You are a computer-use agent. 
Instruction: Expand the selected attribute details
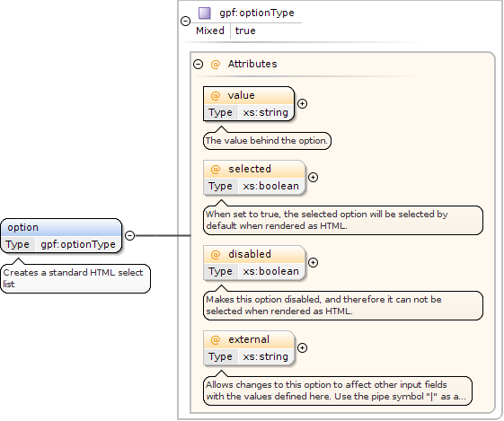[313, 177]
